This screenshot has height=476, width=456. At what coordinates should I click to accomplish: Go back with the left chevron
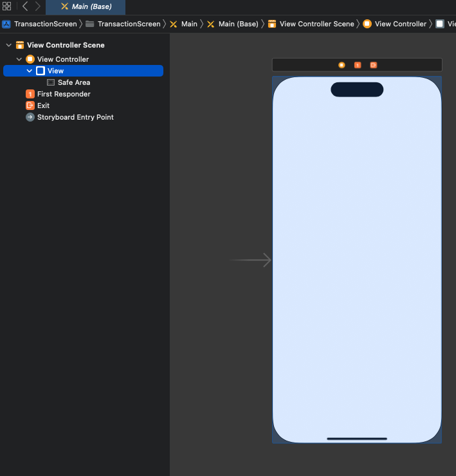pyautogui.click(x=25, y=6)
